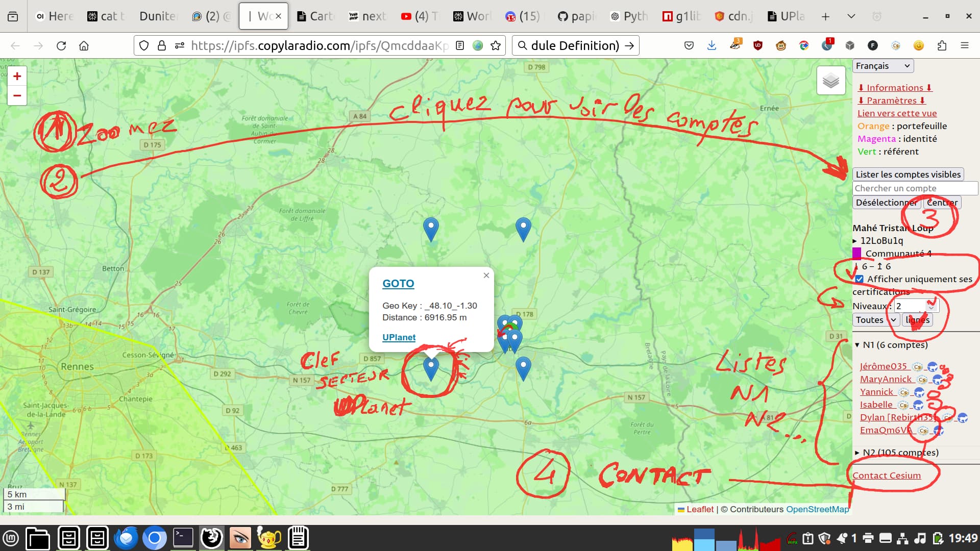This screenshot has height=551, width=980.
Task: Click the Centrer button
Action: (942, 203)
